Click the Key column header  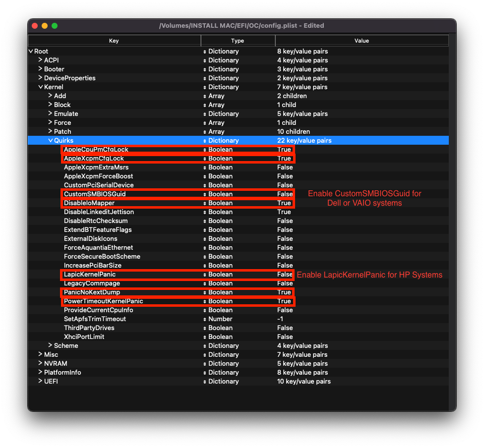click(114, 41)
